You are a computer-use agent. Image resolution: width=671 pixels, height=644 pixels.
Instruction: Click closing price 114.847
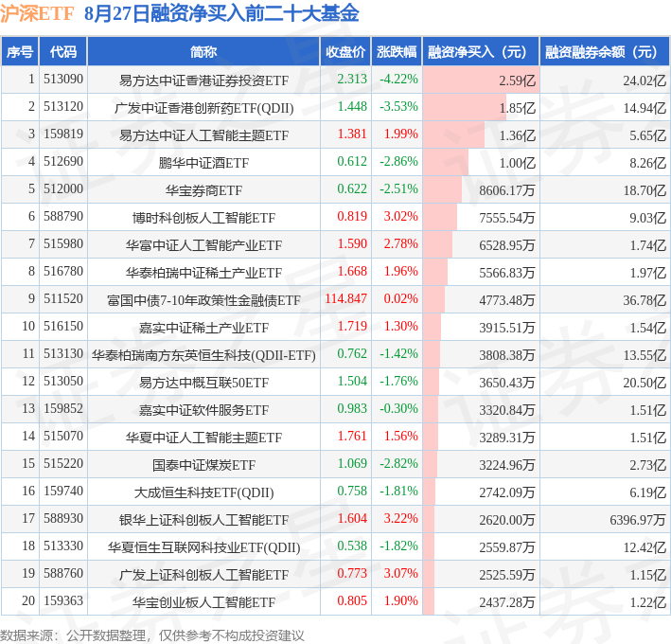point(346,298)
